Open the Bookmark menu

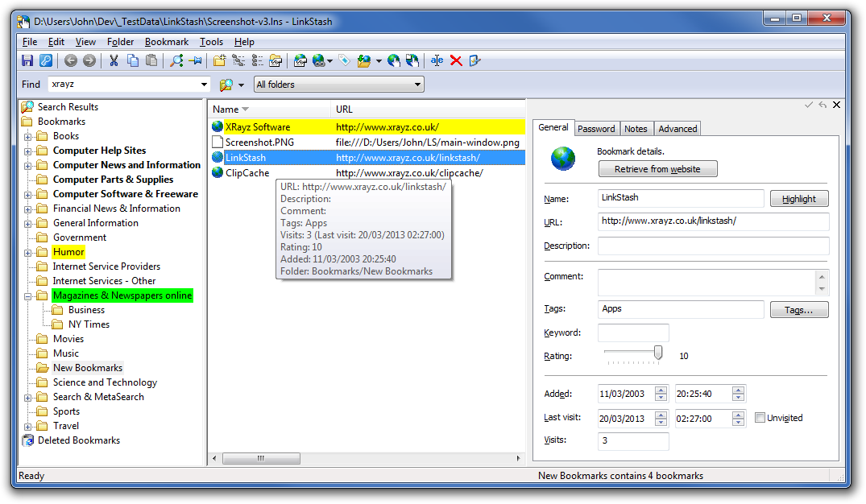click(x=166, y=42)
